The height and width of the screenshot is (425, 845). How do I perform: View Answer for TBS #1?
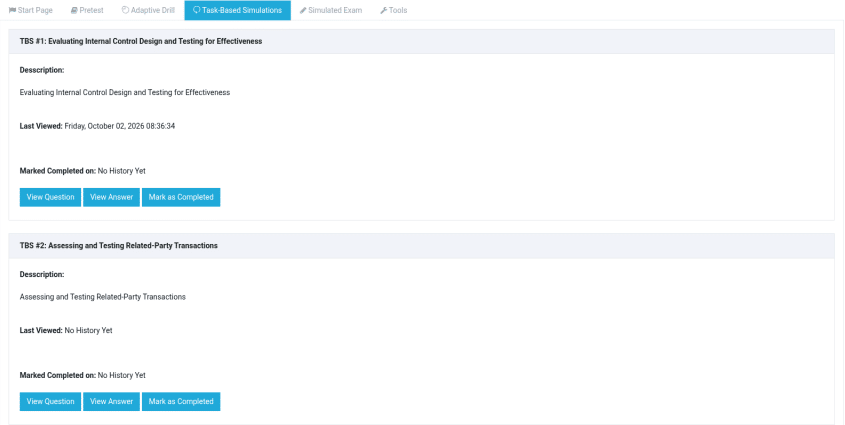(112, 197)
